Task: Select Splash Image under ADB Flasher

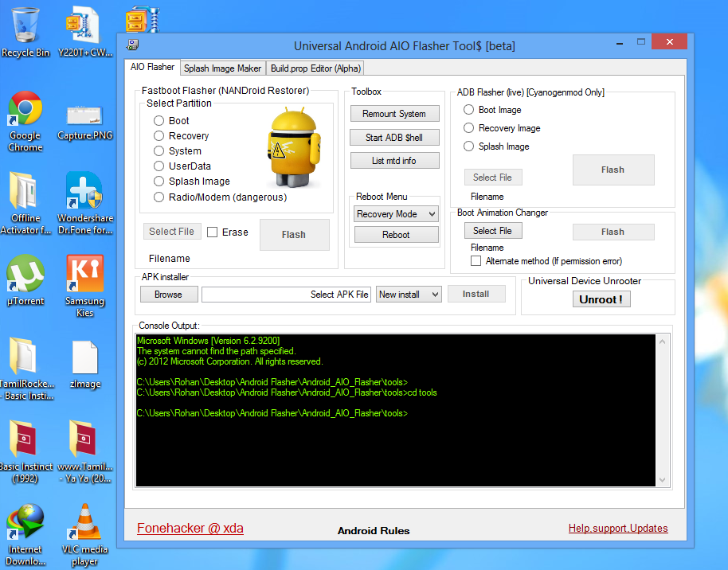Action: pyautogui.click(x=469, y=146)
